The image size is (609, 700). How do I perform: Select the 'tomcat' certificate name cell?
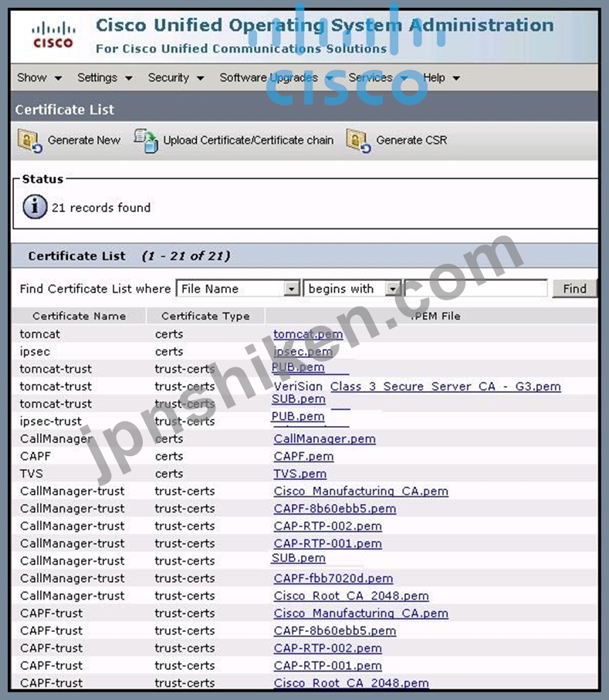pyautogui.click(x=39, y=334)
